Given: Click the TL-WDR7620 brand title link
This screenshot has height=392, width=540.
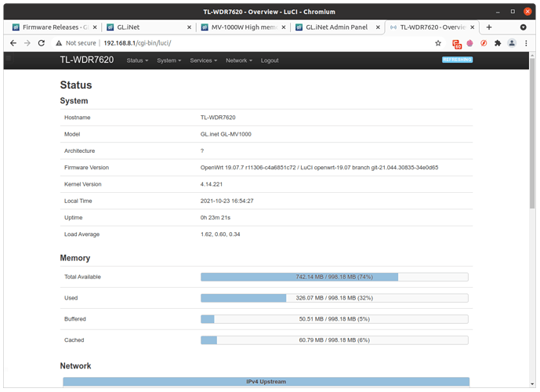Looking at the screenshot, I should (87, 60).
